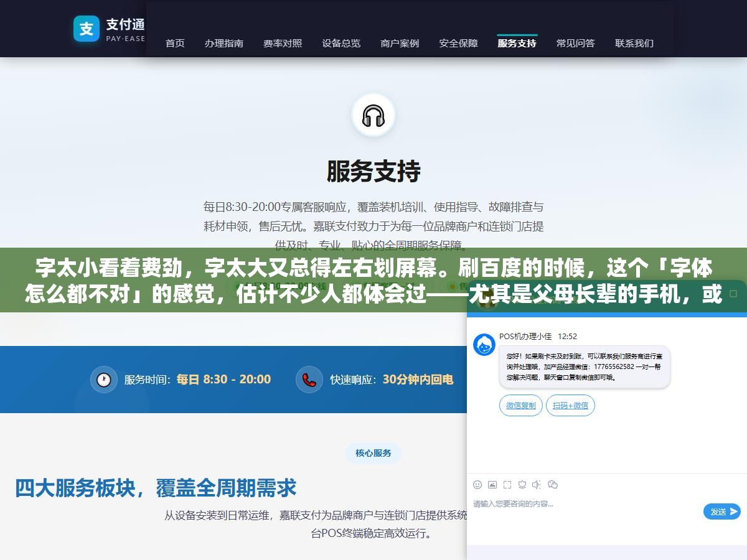The image size is (747, 560).
Task: Click the POS机办理小佳 name label in chat
Action: tap(525, 337)
